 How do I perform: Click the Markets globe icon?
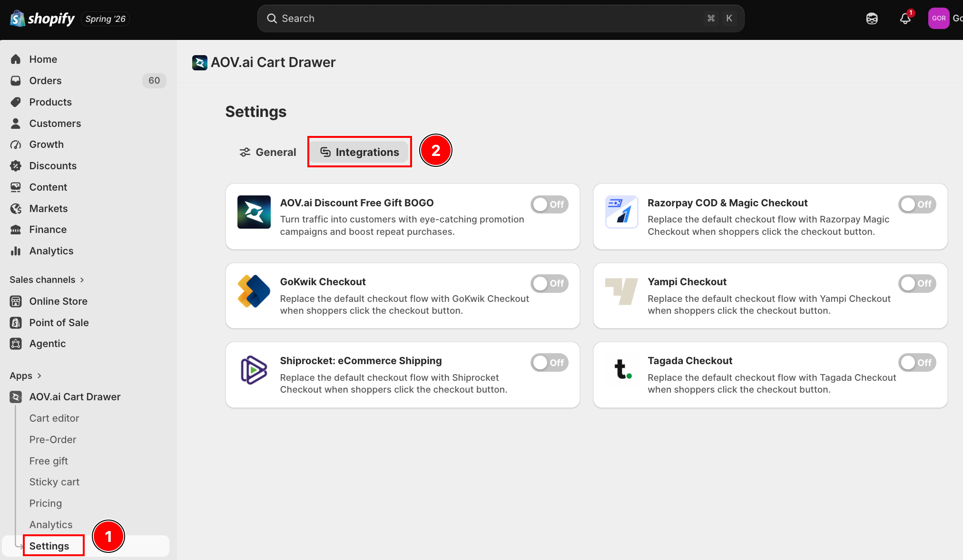[x=16, y=209]
